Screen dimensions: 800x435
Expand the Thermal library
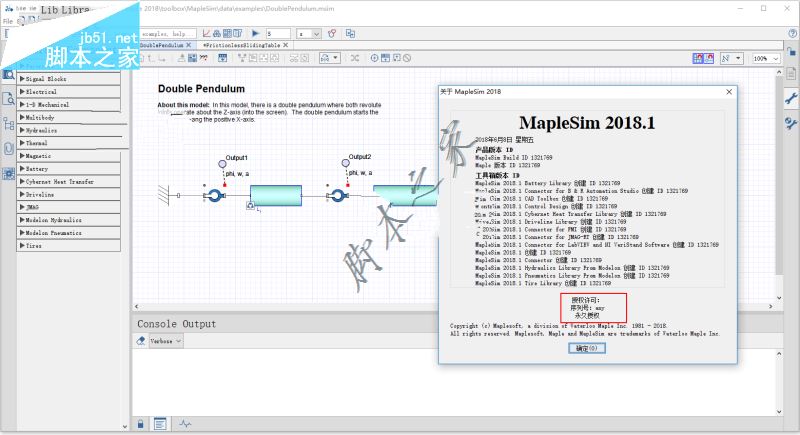point(69,143)
